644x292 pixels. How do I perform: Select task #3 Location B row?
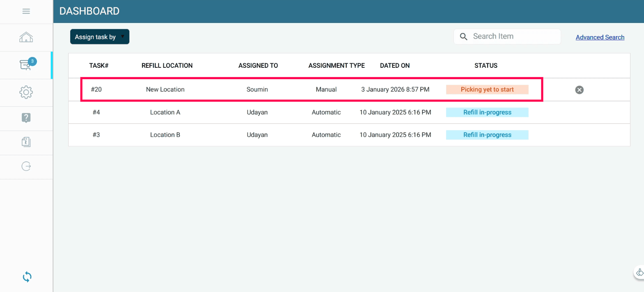tap(165, 135)
